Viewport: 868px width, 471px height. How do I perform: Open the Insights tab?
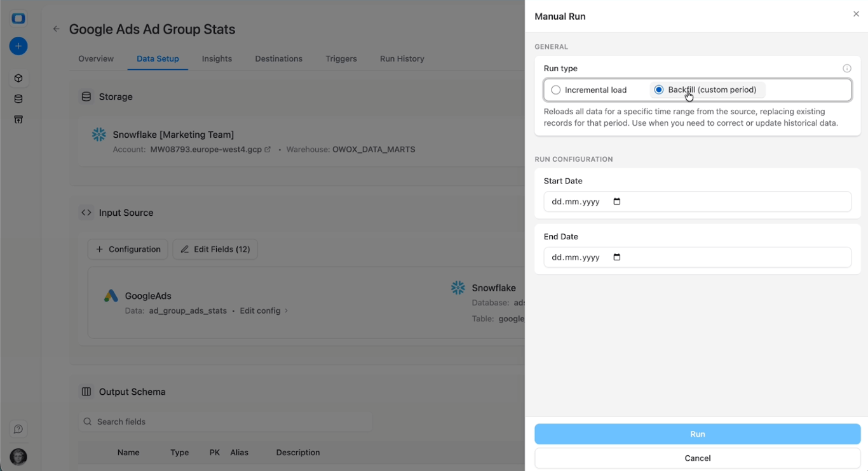click(217, 58)
